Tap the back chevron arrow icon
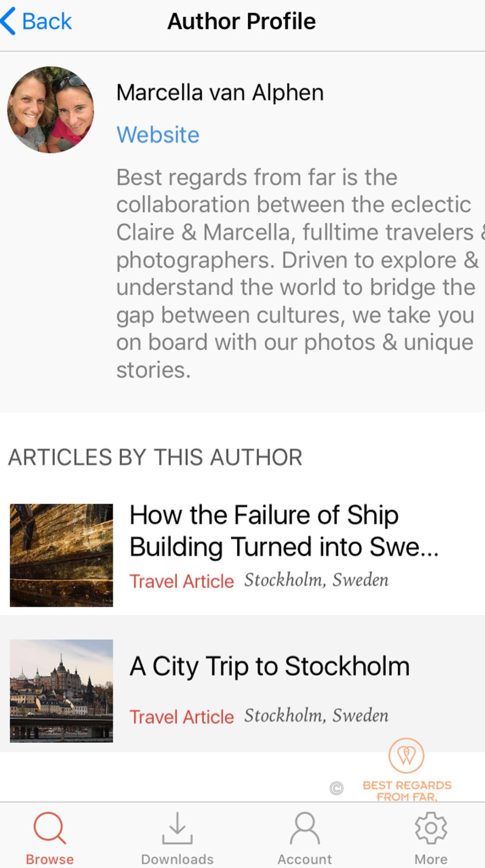 pyautogui.click(x=8, y=21)
